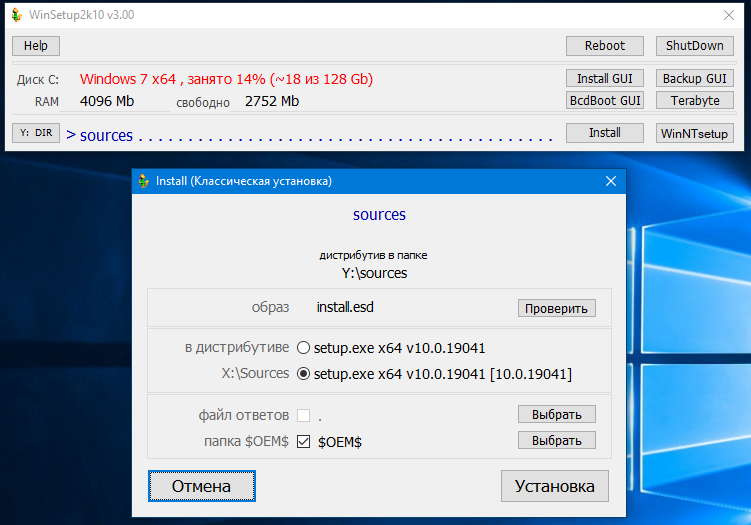Launch Backup GUI
Viewport: 751px width, 525px height.
tap(694, 79)
